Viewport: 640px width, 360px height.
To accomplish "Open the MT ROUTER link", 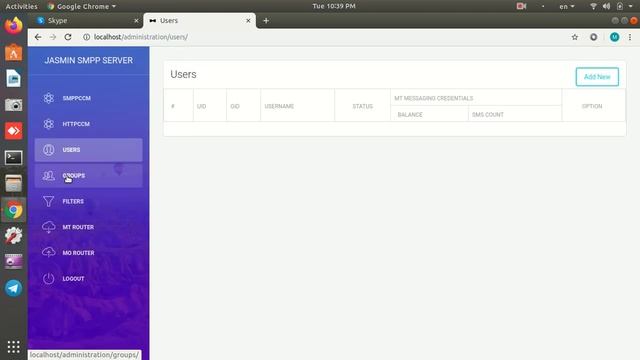I will [x=78, y=227].
